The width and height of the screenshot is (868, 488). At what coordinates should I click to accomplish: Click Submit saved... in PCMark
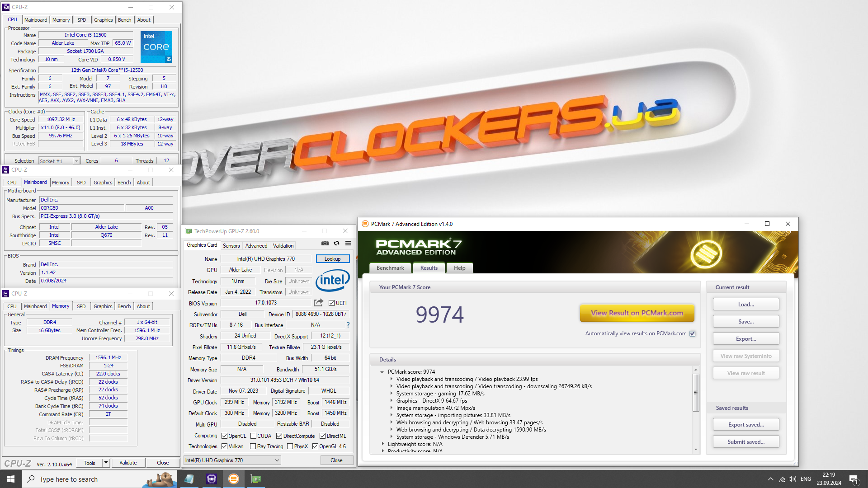[746, 442]
